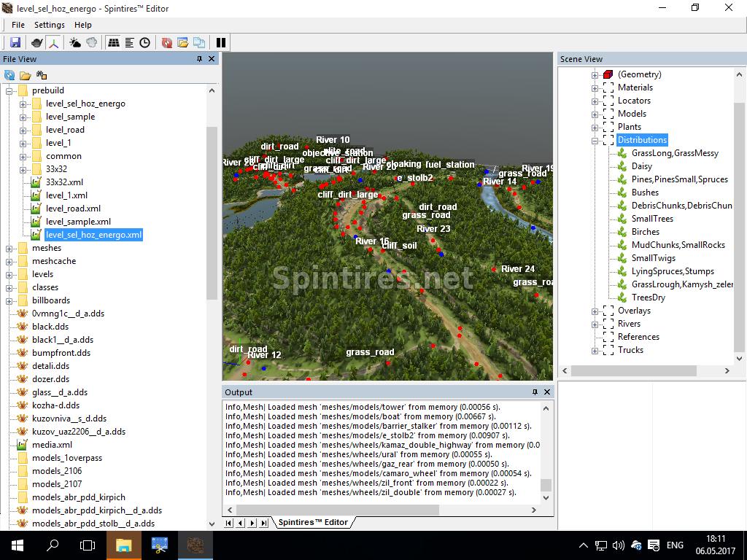Click the fuel_station label in viewport
The height and width of the screenshot is (560, 747).
click(449, 164)
